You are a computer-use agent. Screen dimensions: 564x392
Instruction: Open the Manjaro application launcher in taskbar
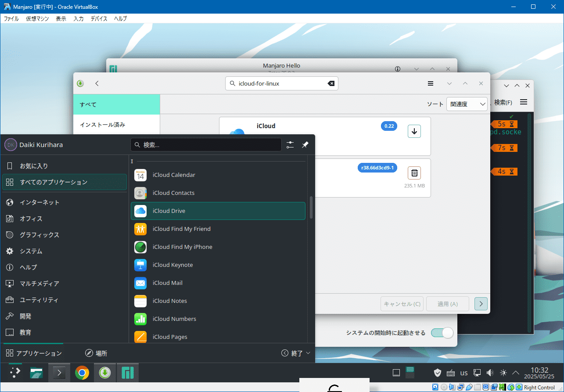coord(15,373)
